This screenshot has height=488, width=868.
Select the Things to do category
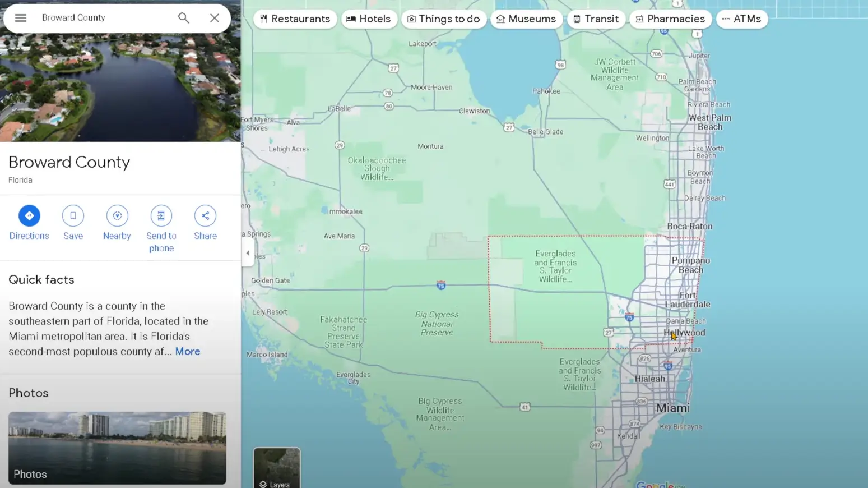pyautogui.click(x=444, y=19)
